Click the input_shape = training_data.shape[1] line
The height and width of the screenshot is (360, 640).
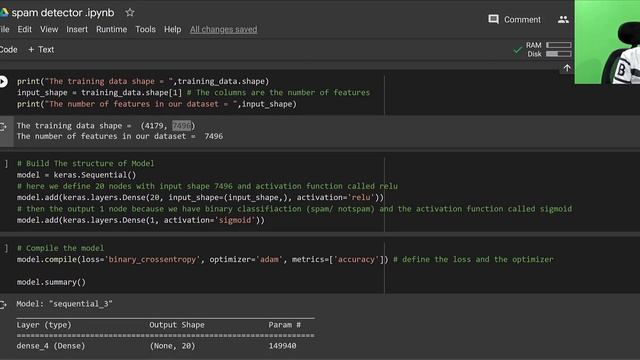tap(193, 93)
